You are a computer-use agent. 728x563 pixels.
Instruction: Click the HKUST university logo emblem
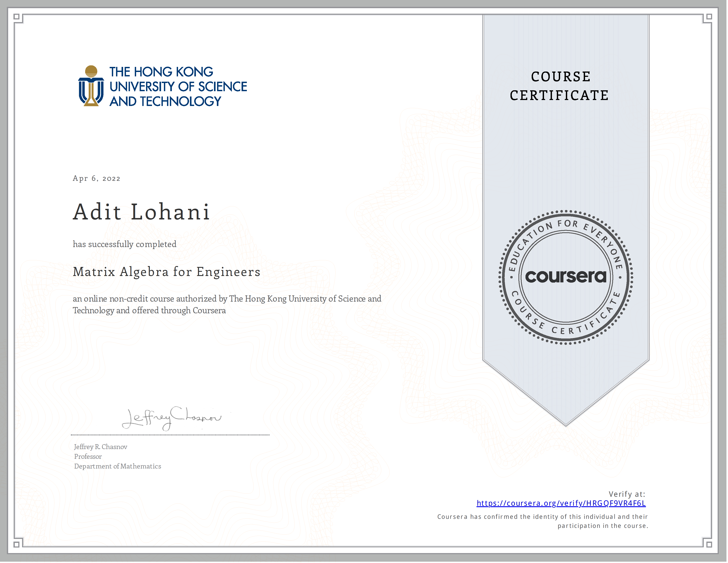pyautogui.click(x=91, y=86)
